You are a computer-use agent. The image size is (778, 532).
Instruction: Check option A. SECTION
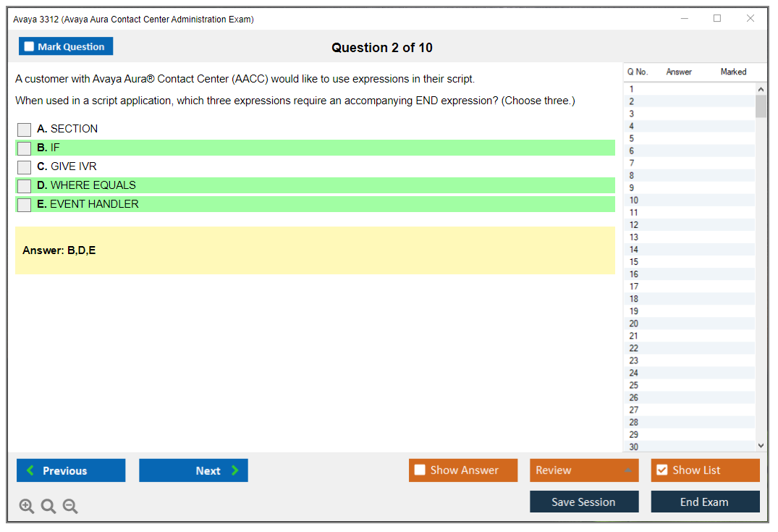25,130
